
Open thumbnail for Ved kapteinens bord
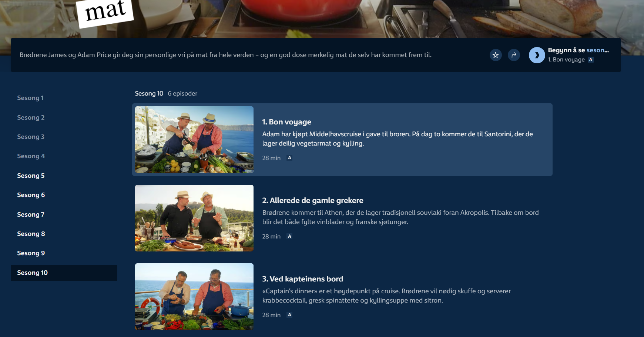pos(194,297)
